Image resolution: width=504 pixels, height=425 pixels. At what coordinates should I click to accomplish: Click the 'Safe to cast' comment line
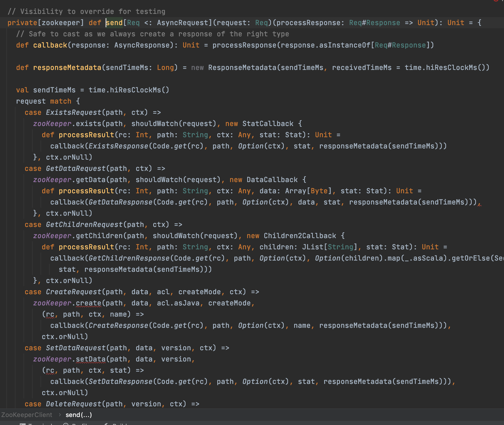click(153, 34)
